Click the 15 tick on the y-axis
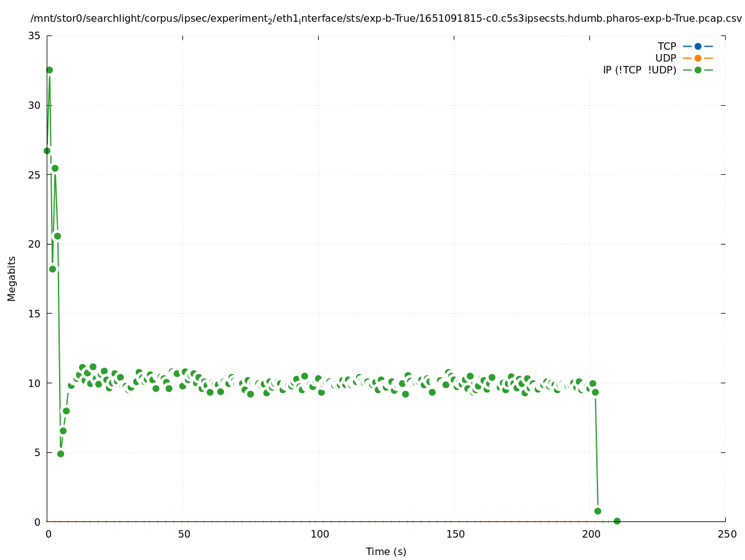 [34, 314]
